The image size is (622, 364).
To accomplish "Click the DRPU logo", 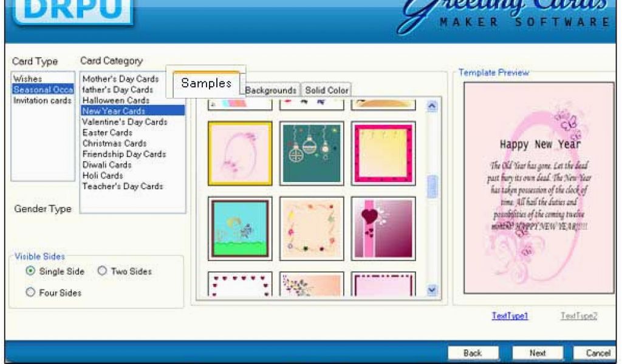I will click(x=73, y=11).
